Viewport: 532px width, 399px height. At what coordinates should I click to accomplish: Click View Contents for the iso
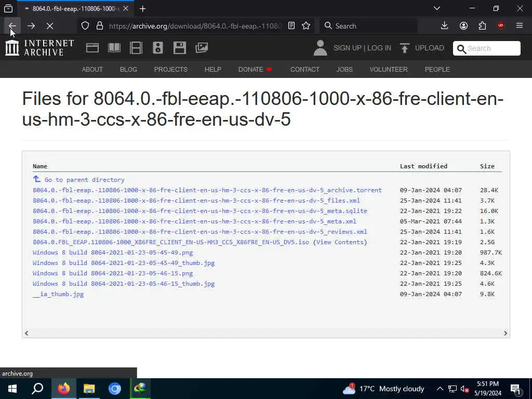(340, 242)
